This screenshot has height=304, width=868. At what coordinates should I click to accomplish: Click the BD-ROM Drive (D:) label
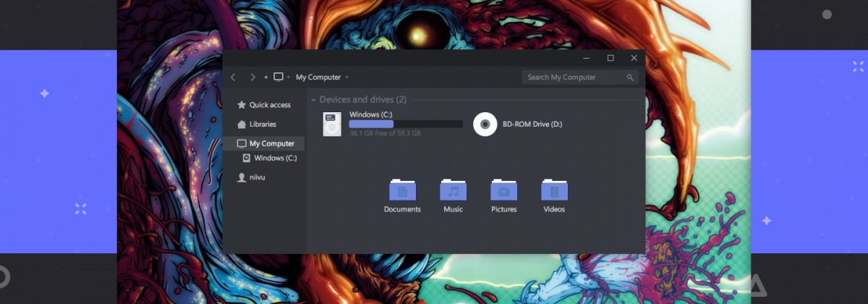click(532, 124)
